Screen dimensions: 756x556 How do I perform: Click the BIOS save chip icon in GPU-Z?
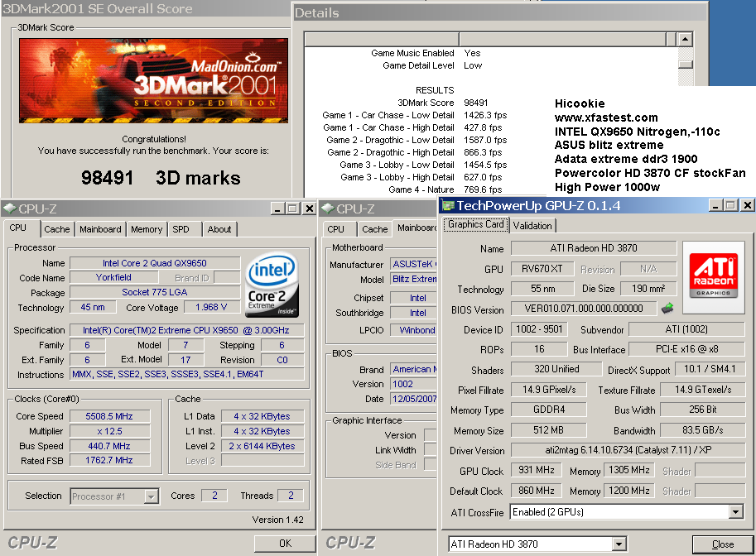667,308
